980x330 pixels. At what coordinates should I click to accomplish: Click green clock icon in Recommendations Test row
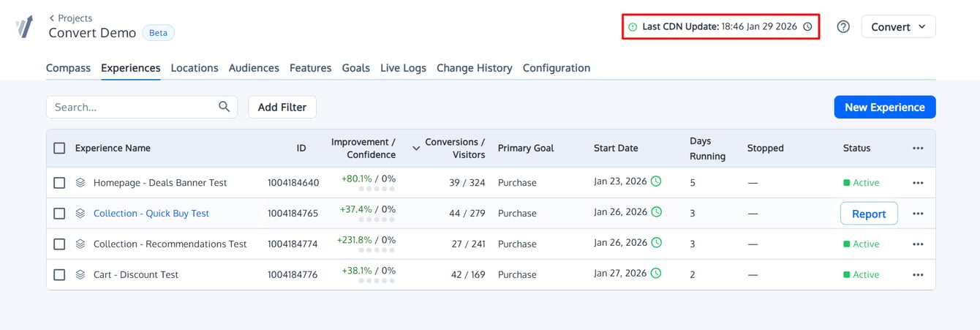[x=656, y=243]
